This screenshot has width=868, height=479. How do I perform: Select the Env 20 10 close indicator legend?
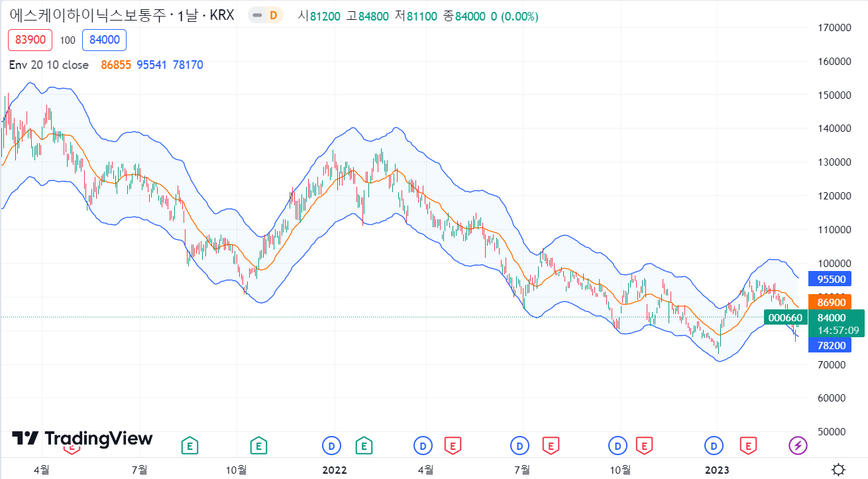click(x=49, y=65)
